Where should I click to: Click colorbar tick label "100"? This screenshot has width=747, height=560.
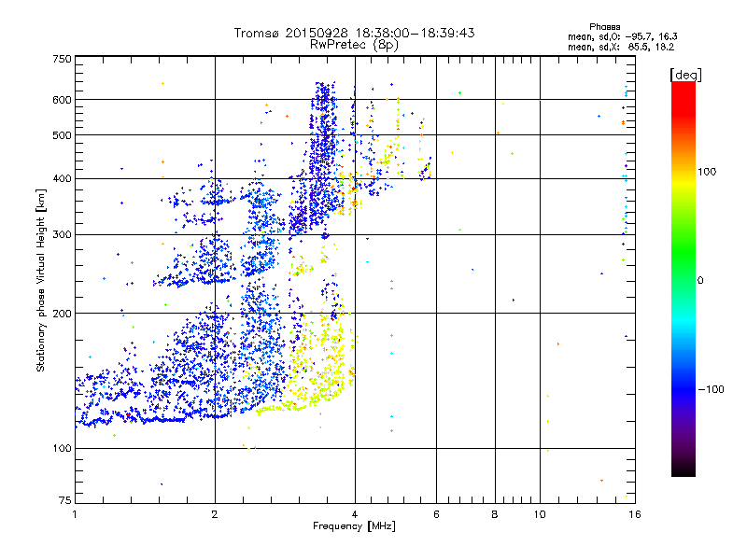point(707,172)
